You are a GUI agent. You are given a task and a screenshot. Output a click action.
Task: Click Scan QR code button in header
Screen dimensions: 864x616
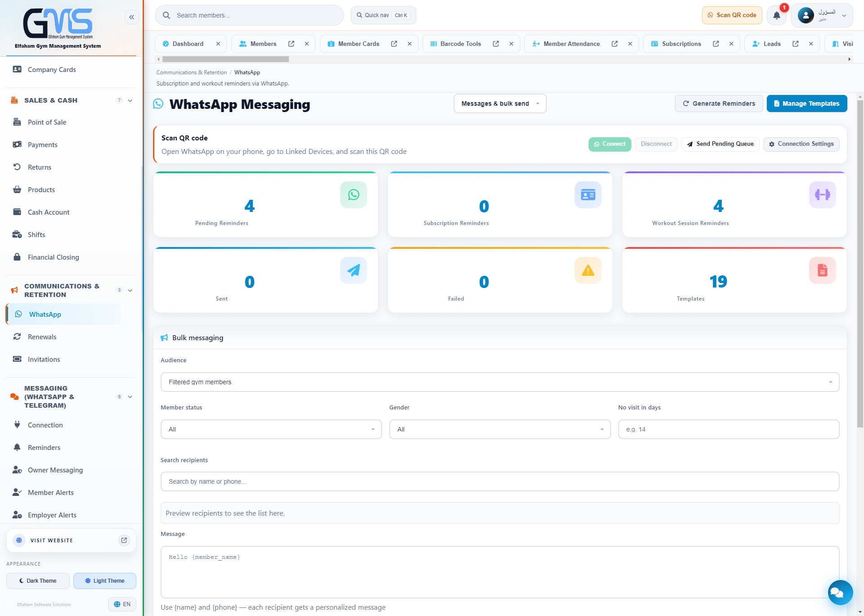732,15
